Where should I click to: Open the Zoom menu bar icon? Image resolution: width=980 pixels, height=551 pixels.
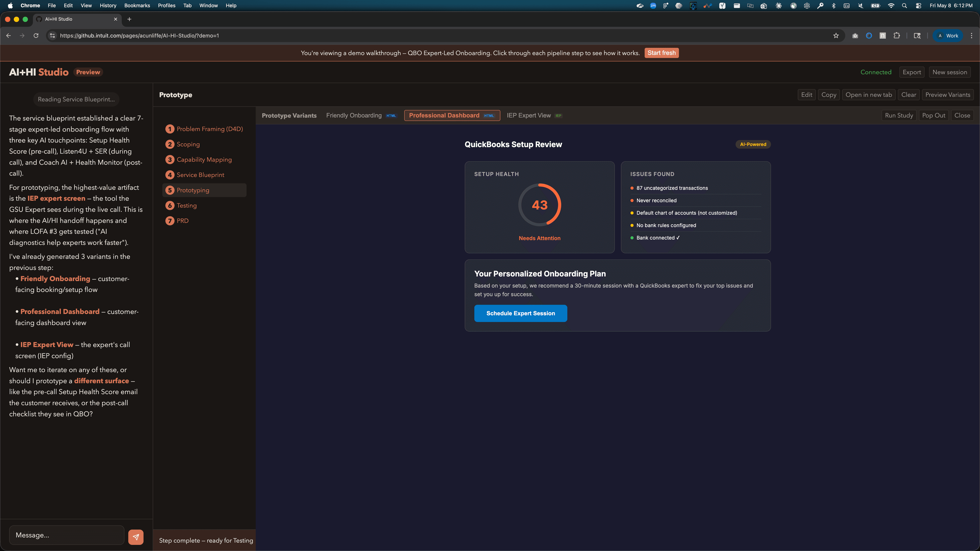653,5
